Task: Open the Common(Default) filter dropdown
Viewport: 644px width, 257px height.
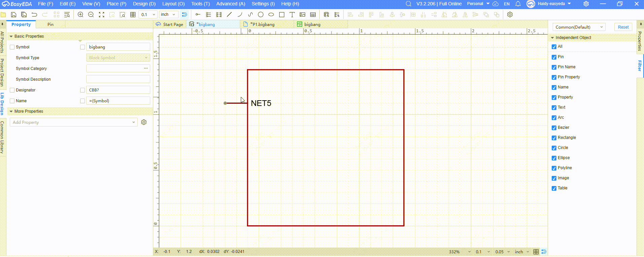Action: 579,27
